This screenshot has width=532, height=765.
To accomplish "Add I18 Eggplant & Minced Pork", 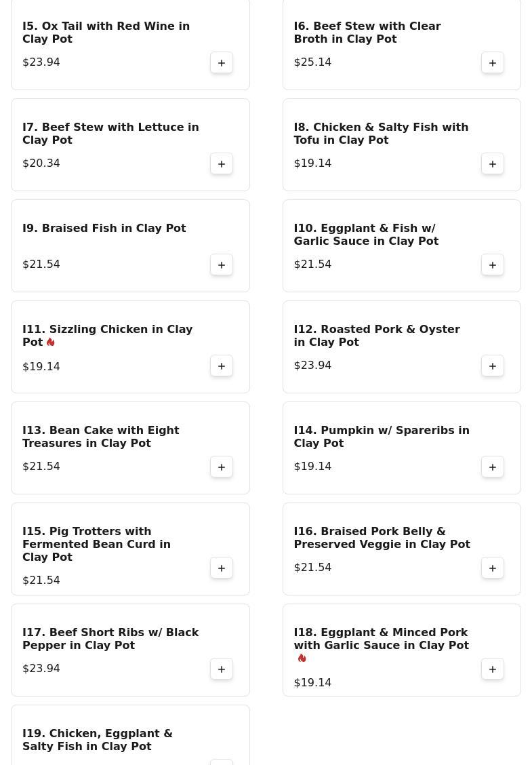I will click(x=493, y=669).
